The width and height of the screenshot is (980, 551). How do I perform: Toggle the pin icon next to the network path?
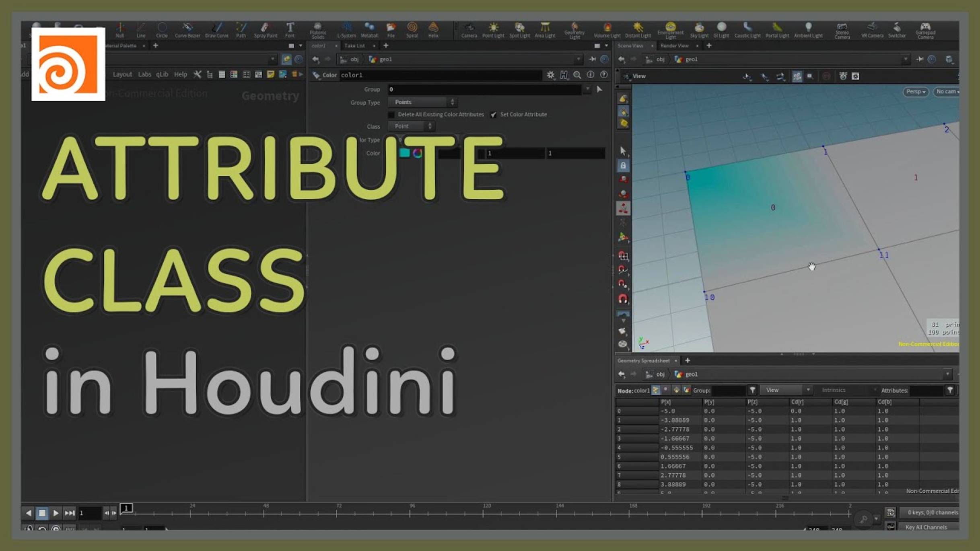[591, 59]
